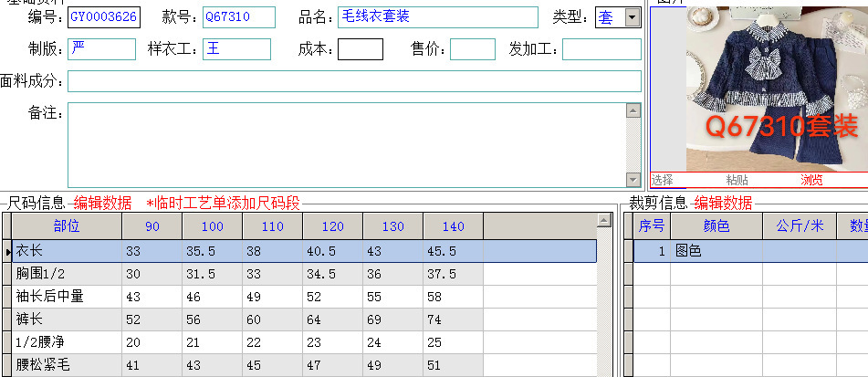The image size is (868, 377).
Task: Click the size 110 column header
Action: click(272, 226)
